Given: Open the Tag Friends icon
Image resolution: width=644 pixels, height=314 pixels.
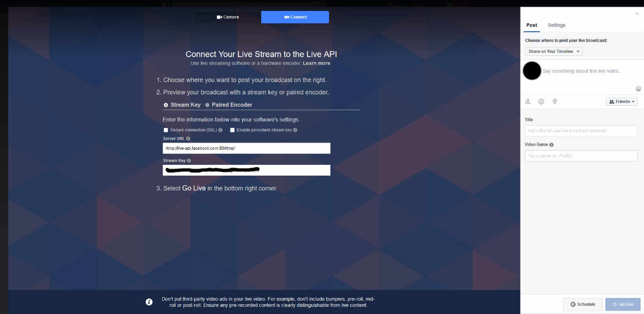Looking at the screenshot, I should (x=528, y=101).
